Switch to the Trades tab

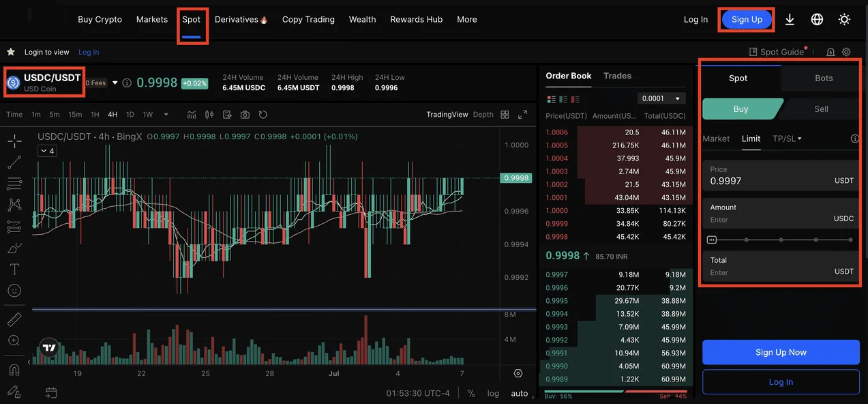pos(617,76)
